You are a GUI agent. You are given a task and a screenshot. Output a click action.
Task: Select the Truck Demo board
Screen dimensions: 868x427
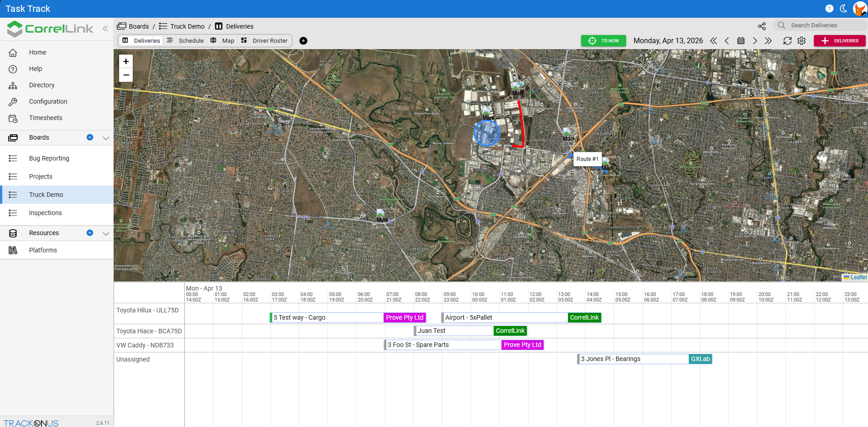57,195
